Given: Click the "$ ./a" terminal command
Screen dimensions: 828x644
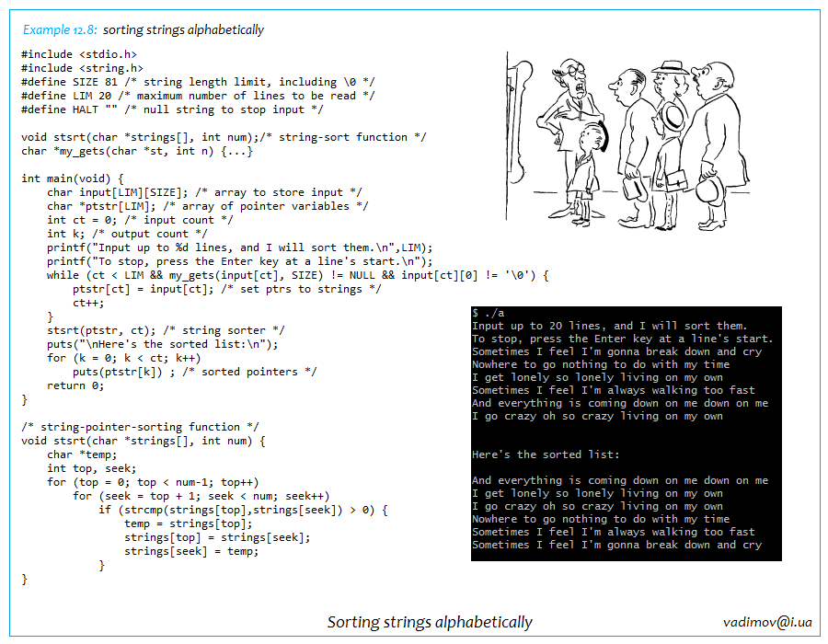Looking at the screenshot, I should click(x=488, y=313).
